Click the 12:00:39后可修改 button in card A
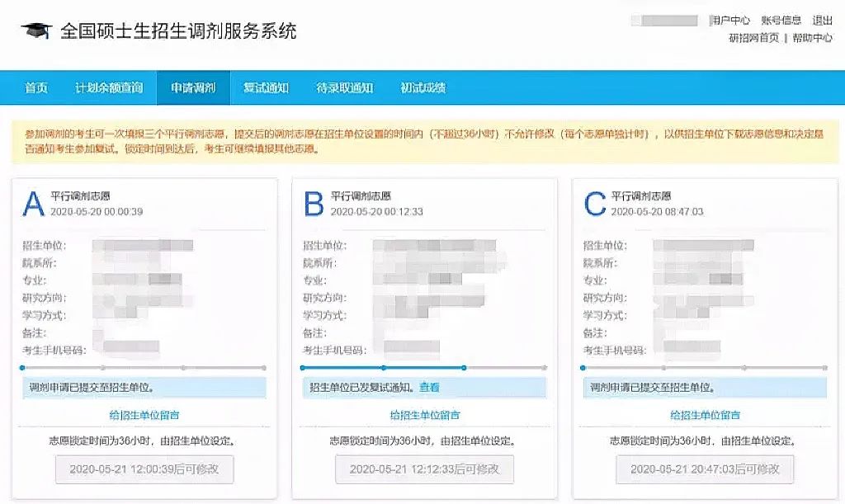Viewport: 845px width, 504px height. click(144, 469)
